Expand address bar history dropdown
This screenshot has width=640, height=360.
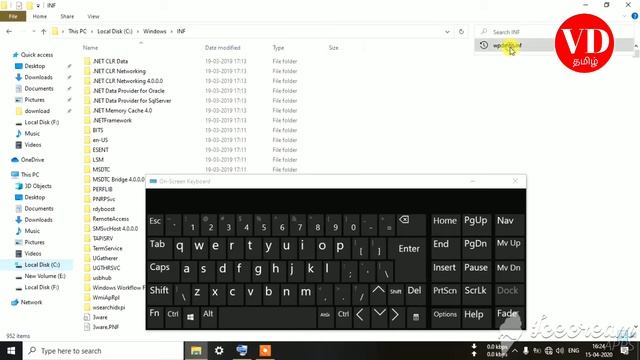pyautogui.click(x=447, y=31)
